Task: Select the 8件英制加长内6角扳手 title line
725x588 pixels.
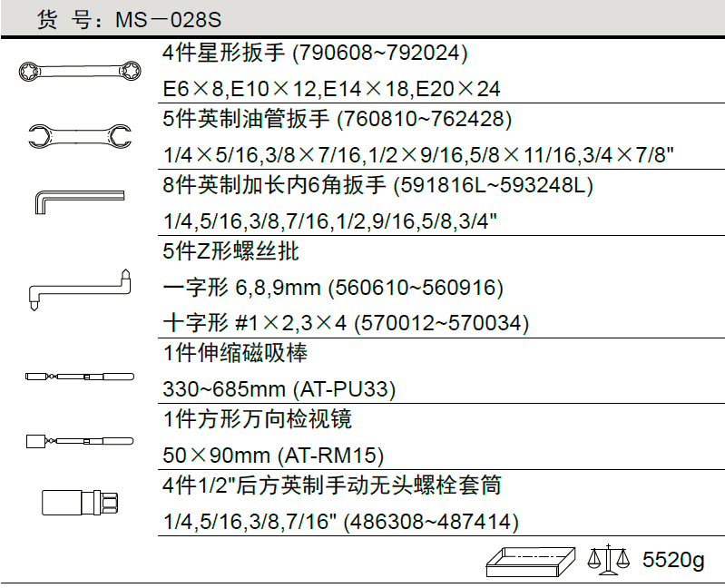Action: click(377, 185)
